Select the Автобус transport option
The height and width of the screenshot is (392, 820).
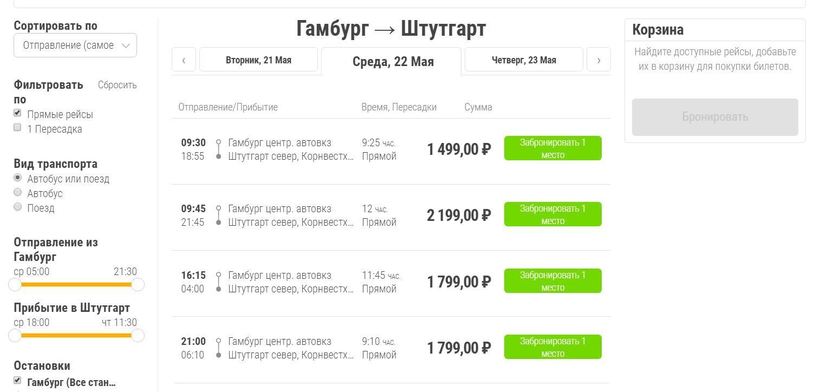tap(17, 192)
